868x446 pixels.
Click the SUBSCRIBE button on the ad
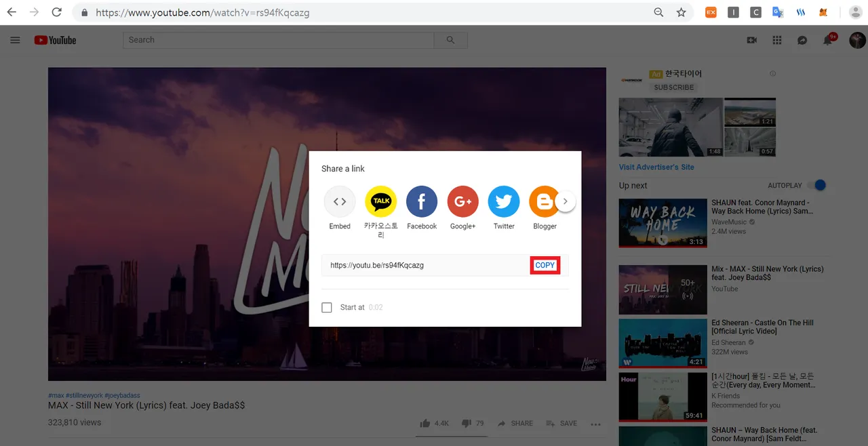(674, 87)
